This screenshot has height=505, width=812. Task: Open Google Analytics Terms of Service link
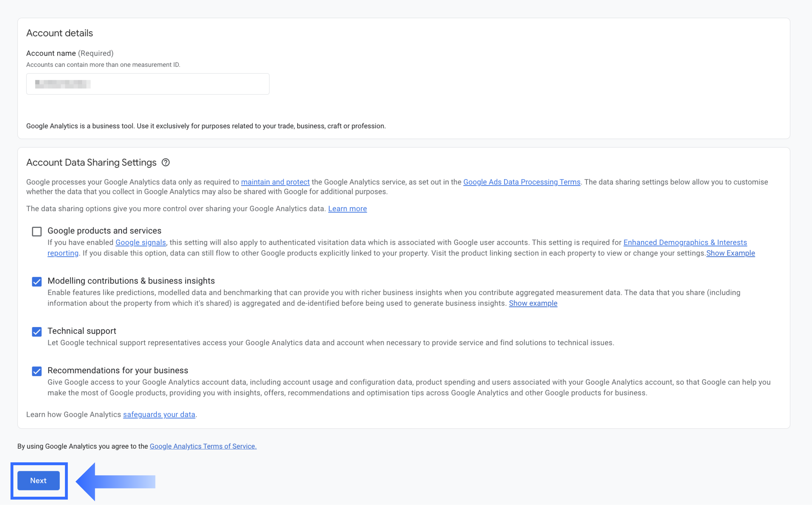click(203, 446)
